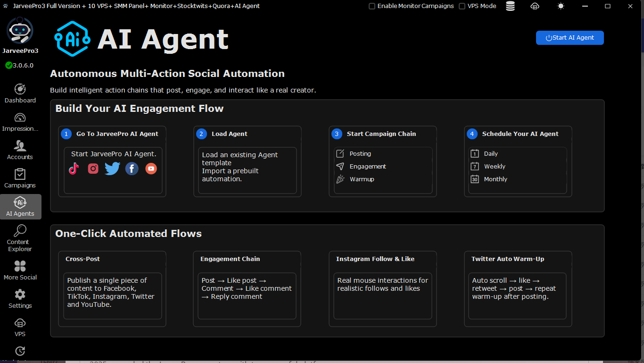
Task: Open the Dashboard sidebar item
Action: pos(20,93)
